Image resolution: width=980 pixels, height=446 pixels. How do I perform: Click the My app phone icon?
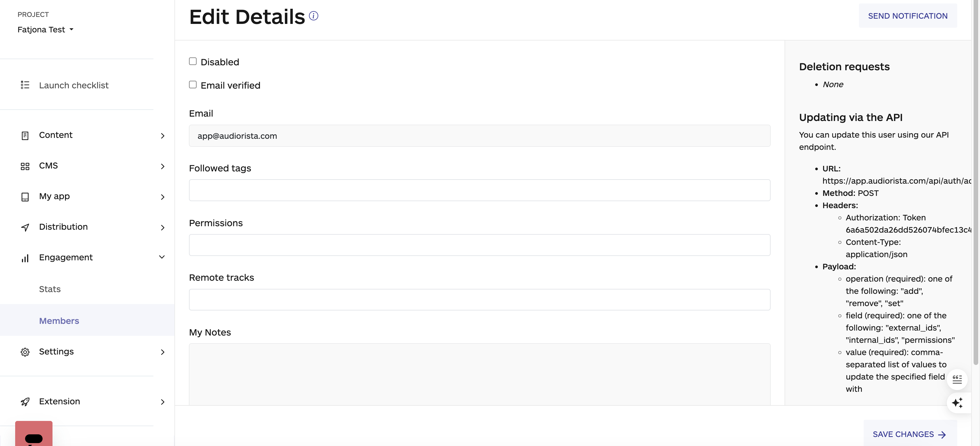[25, 196]
